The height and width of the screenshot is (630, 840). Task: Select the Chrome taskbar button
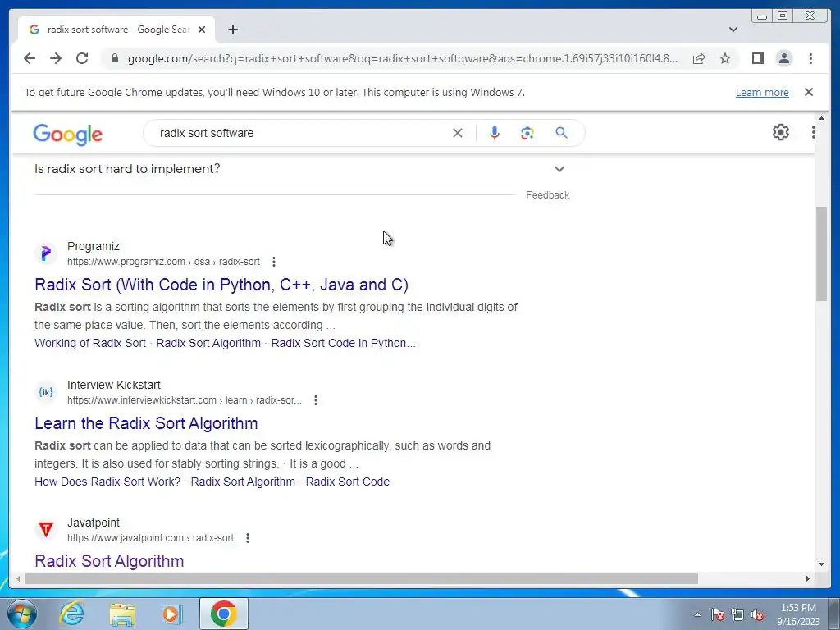[224, 614]
